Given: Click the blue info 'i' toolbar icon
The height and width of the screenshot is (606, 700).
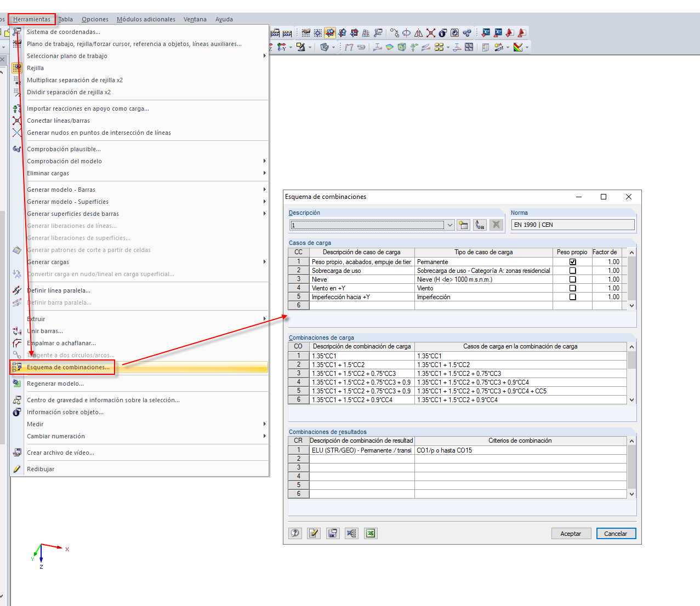Looking at the screenshot, I should point(443,33).
